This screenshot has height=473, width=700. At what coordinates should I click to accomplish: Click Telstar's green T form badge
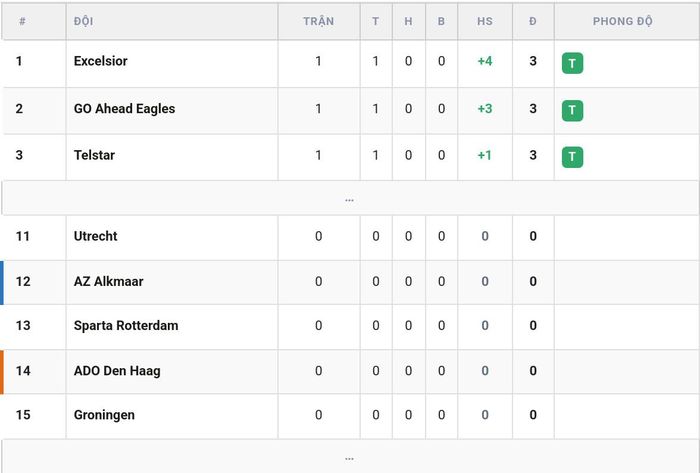coord(572,157)
